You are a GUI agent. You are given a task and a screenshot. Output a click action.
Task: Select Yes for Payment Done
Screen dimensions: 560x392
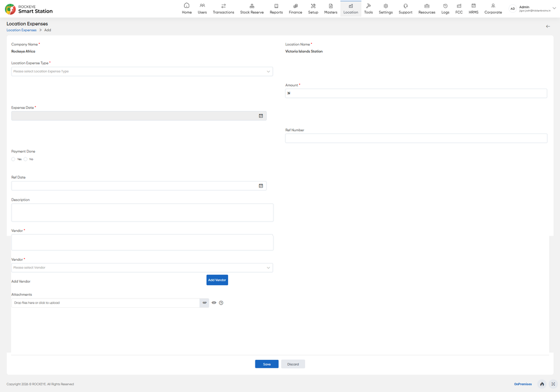click(x=13, y=159)
